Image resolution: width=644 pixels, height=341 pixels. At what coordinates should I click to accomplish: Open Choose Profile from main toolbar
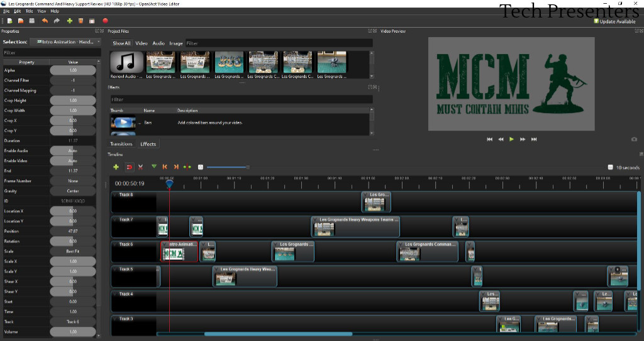[x=81, y=21]
